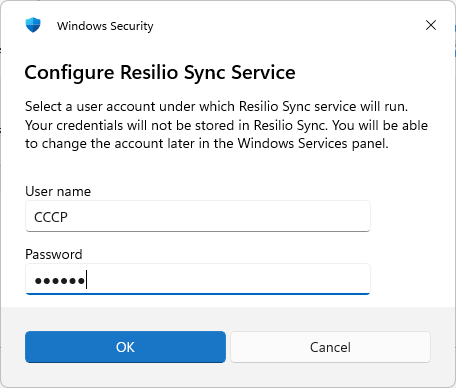Click the OK button
Screen dimensions: 456x388
[x=125, y=347]
